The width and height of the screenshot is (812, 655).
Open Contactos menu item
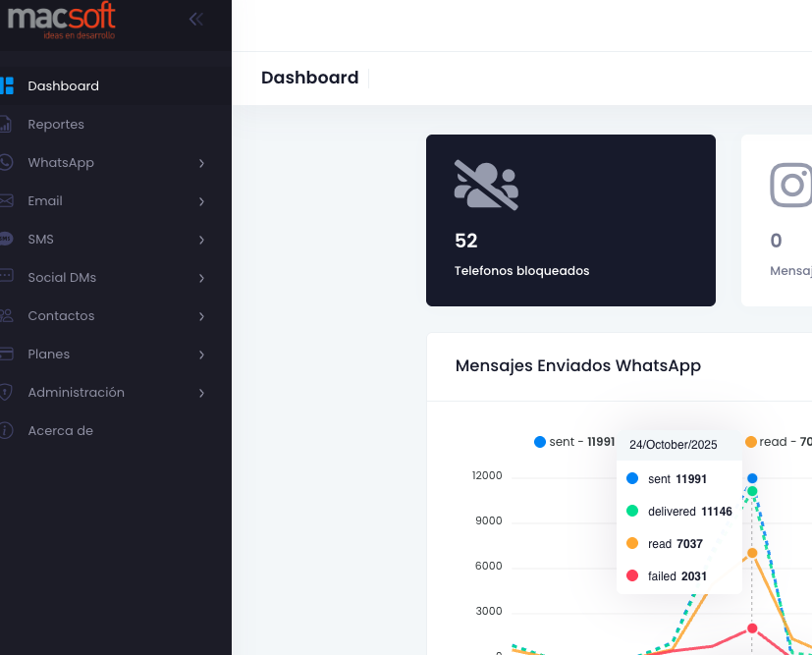click(x=116, y=316)
